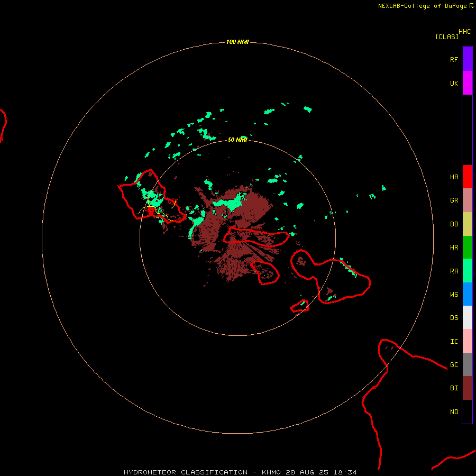The image size is (476, 476).
Task: Click the DS legend label
Action: point(454,317)
